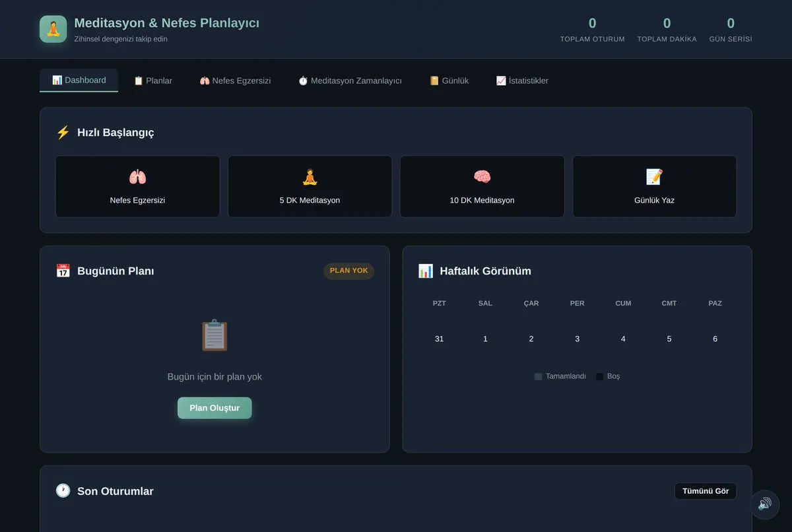Click the clock icon next to Son Oturumlar
This screenshot has height=532, width=792.
tap(63, 490)
